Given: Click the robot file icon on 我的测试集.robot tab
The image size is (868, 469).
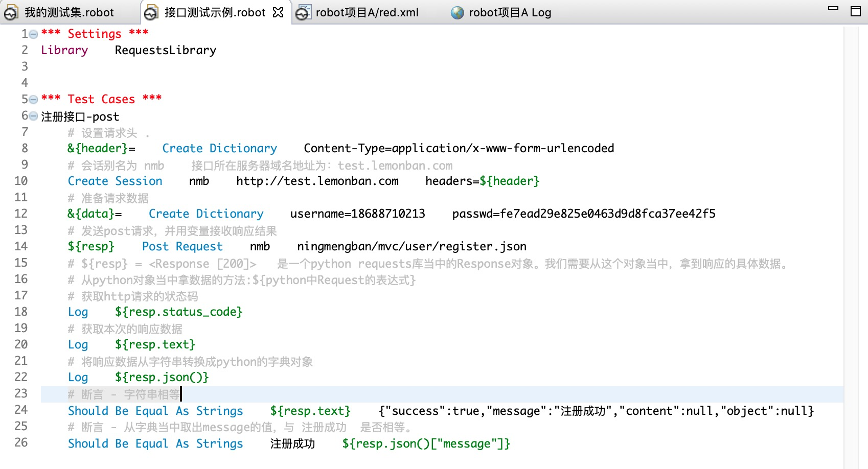Looking at the screenshot, I should point(11,13).
